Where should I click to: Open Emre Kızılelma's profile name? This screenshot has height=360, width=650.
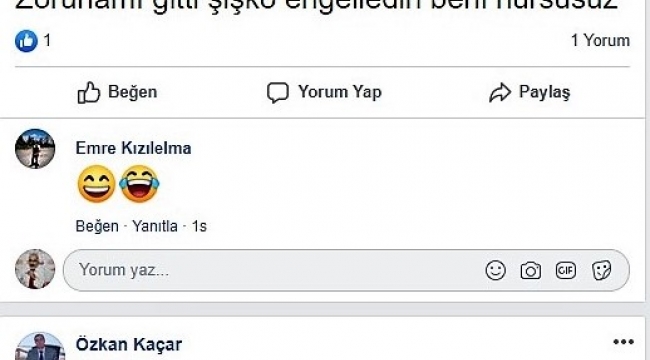pos(133,148)
